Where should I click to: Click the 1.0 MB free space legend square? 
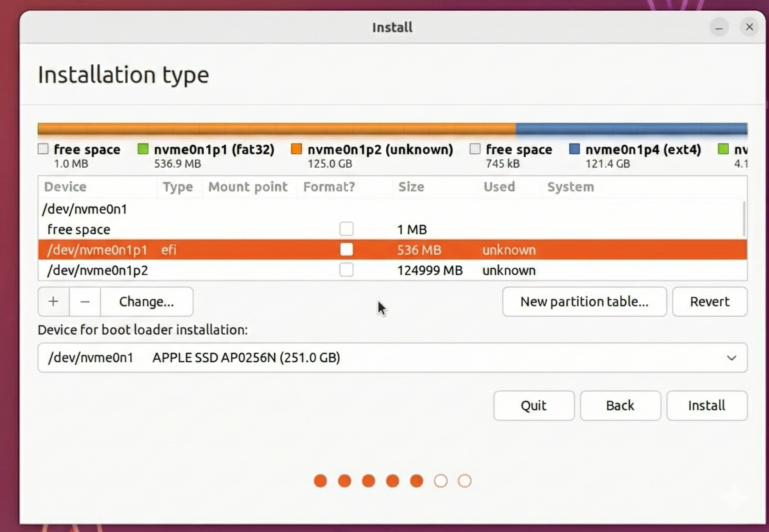(x=43, y=149)
